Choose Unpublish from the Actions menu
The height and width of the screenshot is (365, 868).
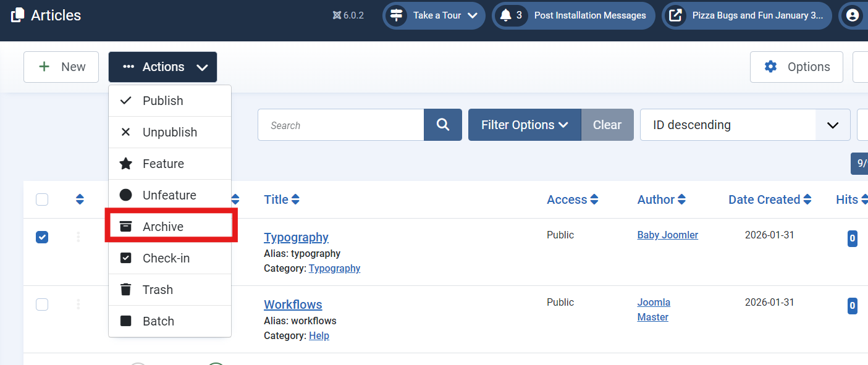tap(170, 132)
